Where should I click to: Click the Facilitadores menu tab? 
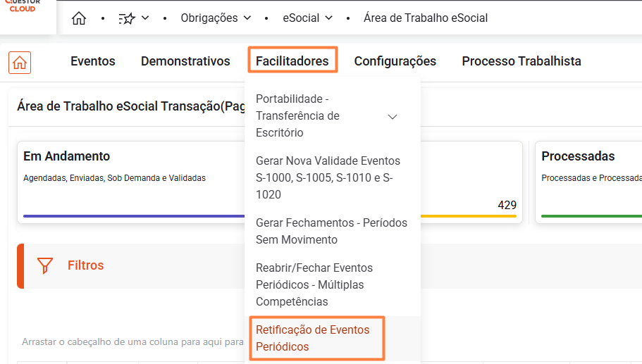(292, 61)
